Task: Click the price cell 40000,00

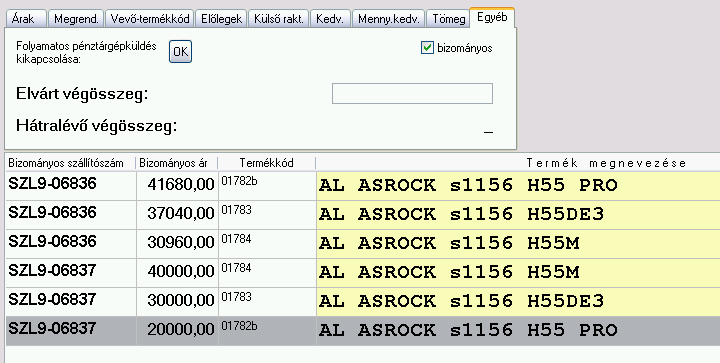Action: (x=177, y=273)
